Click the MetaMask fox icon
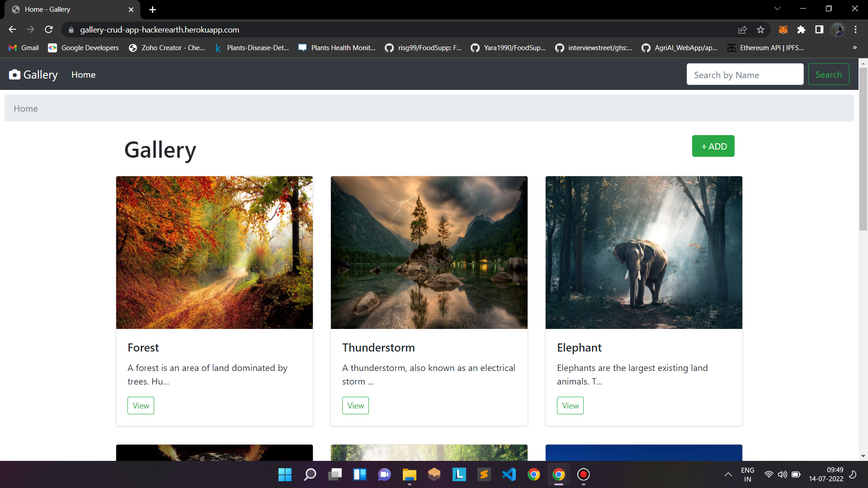 click(783, 29)
